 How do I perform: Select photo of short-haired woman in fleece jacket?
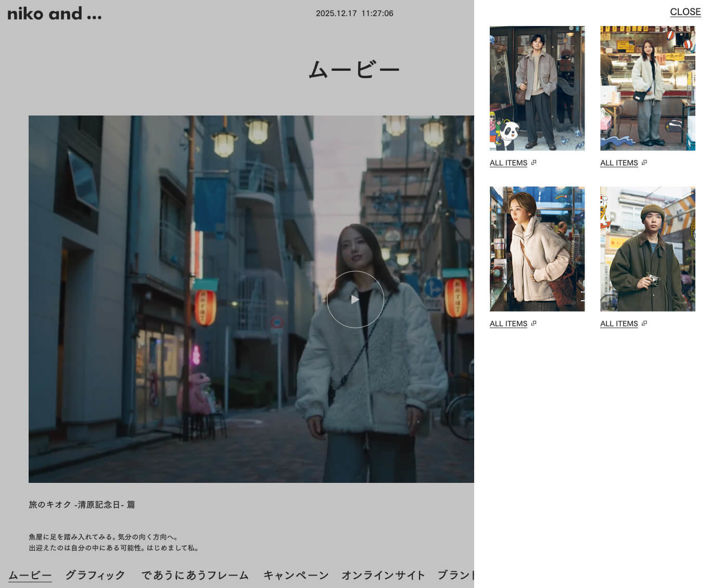click(x=537, y=249)
